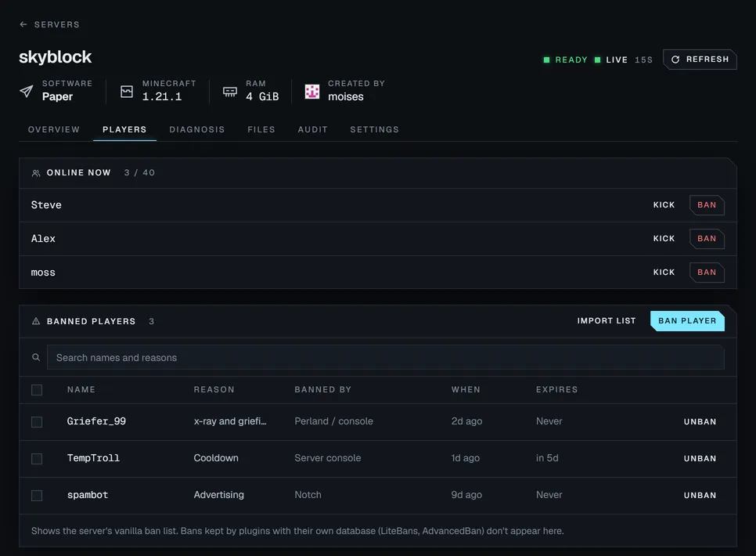
Task: Click the 'Advertising' reason cell
Action: (219, 495)
